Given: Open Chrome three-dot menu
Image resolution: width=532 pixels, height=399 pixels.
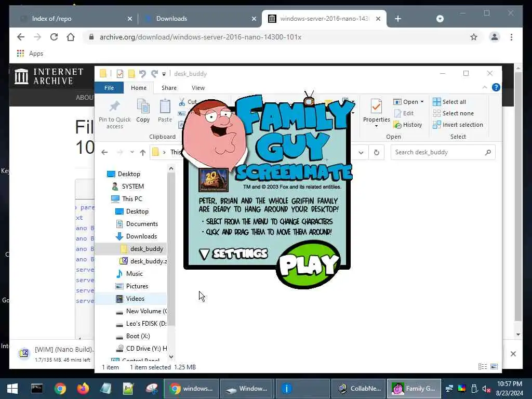Looking at the screenshot, I should pyautogui.click(x=511, y=37).
